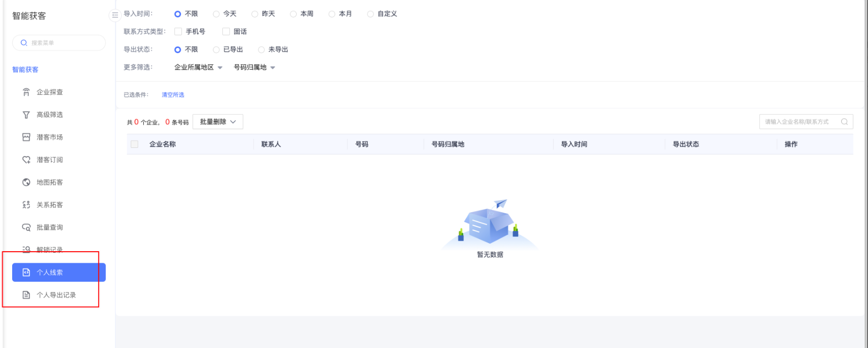This screenshot has height=348, width=868.
Task: Select 今天 import time radio button
Action: point(217,14)
